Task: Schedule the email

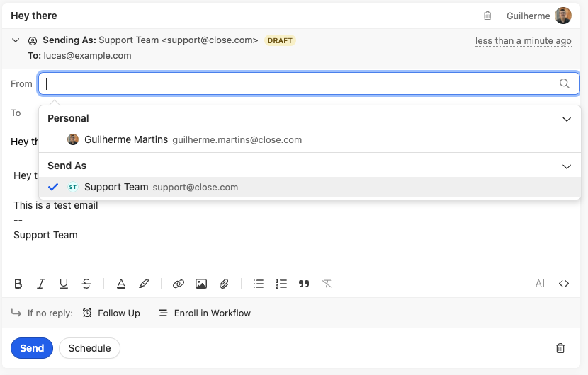Action: (90, 348)
